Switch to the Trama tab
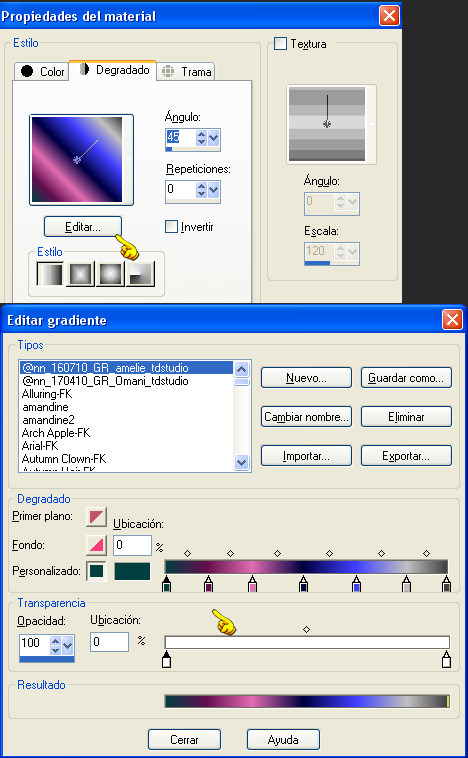The width and height of the screenshot is (468, 758). click(x=186, y=72)
